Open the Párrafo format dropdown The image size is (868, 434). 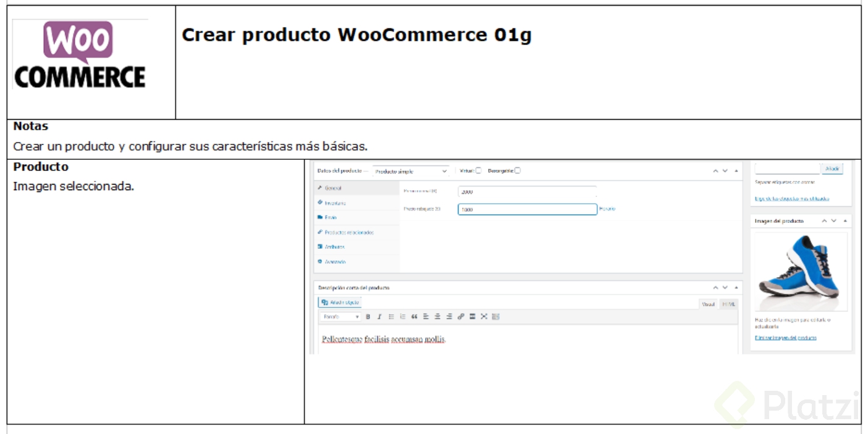pyautogui.click(x=340, y=317)
